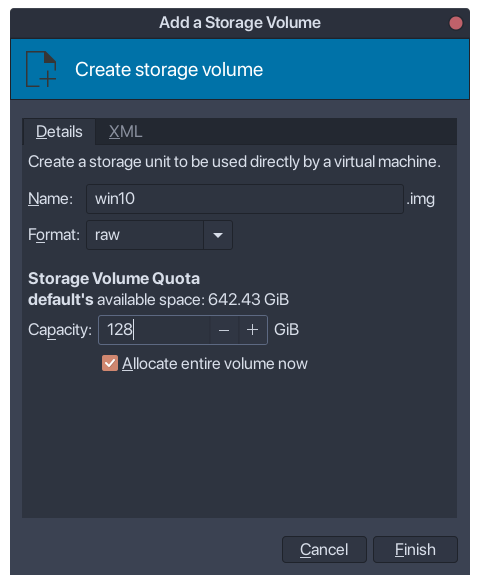Click the Cancel button
The width and height of the screenshot is (480, 585).
click(324, 550)
